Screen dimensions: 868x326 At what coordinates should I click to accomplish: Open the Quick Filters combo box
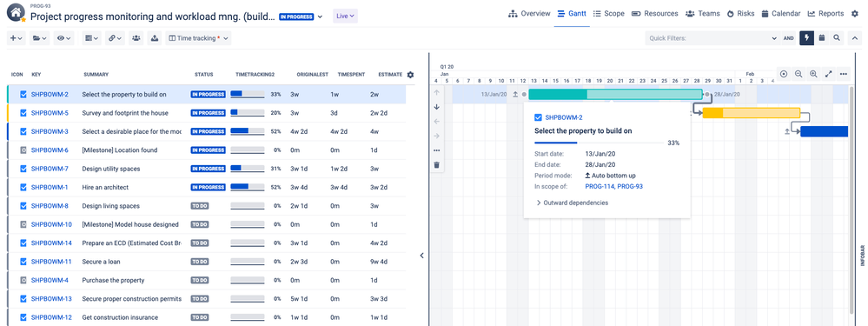click(x=712, y=38)
